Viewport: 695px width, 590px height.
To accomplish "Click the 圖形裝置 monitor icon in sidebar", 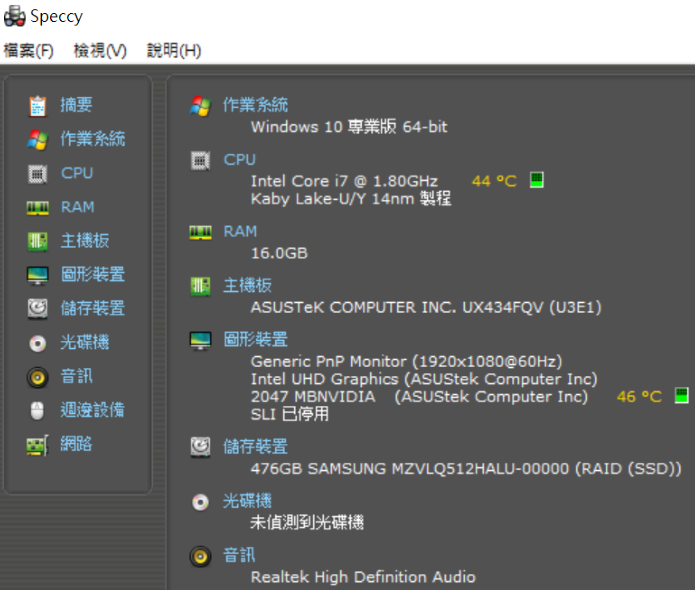I will [38, 275].
